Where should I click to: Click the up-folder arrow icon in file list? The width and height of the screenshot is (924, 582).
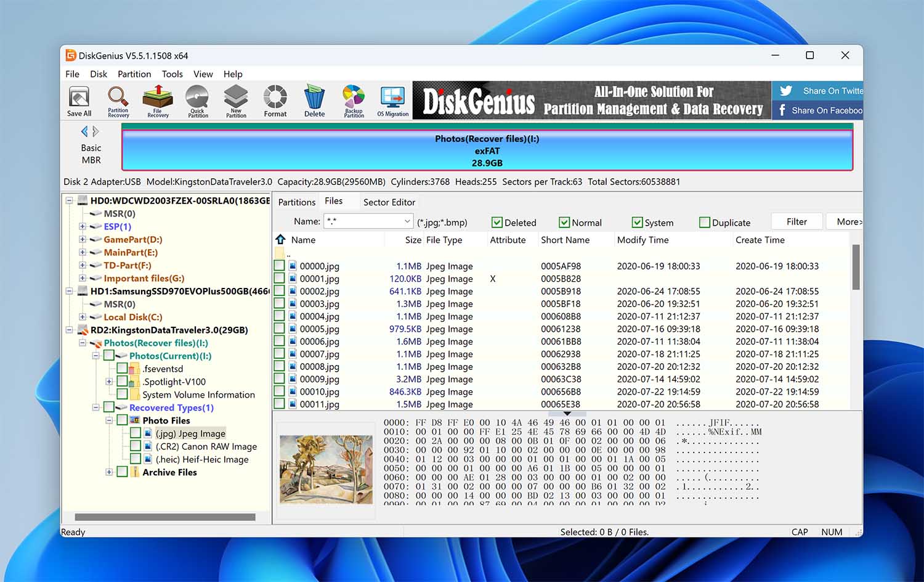point(280,239)
